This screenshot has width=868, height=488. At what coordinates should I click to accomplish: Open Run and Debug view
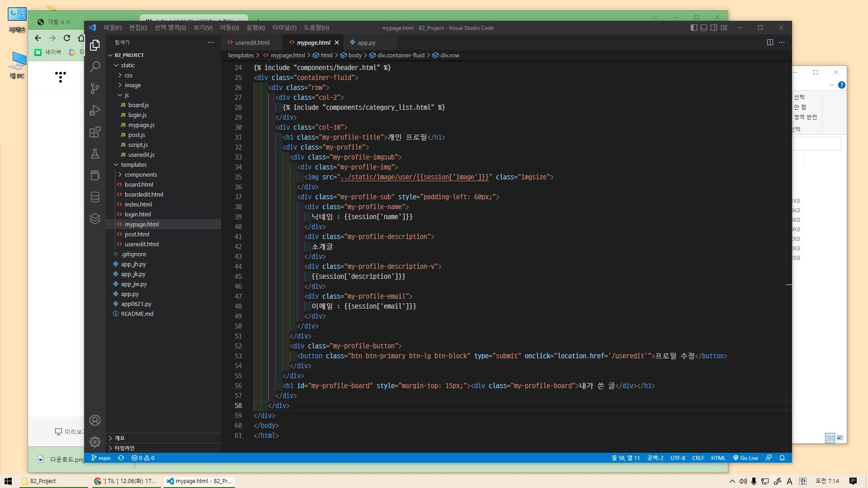[95, 110]
